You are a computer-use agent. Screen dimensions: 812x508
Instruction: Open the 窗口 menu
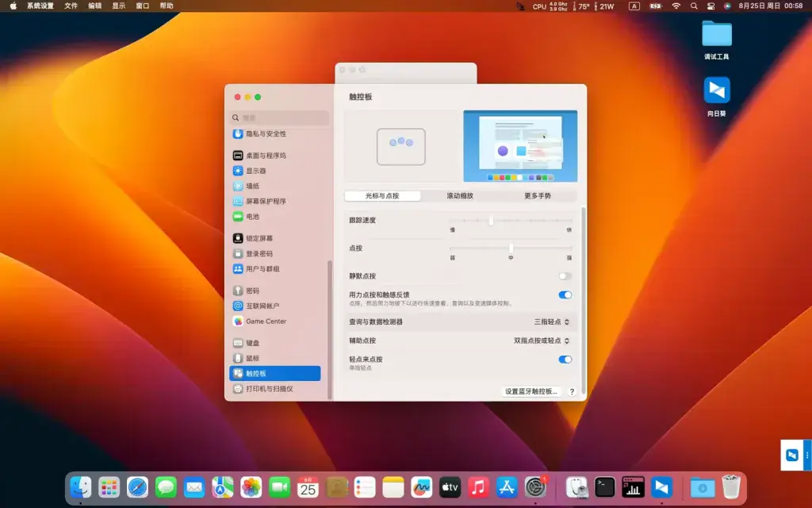(x=143, y=6)
